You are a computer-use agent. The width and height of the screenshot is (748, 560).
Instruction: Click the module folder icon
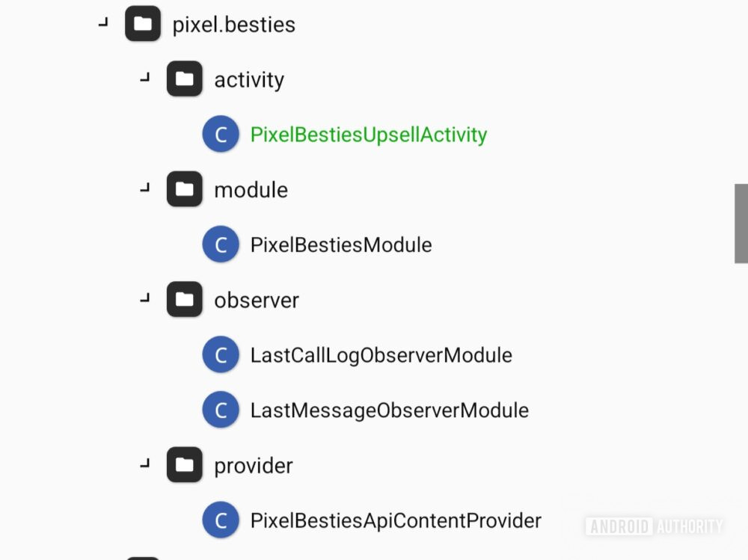[185, 189]
